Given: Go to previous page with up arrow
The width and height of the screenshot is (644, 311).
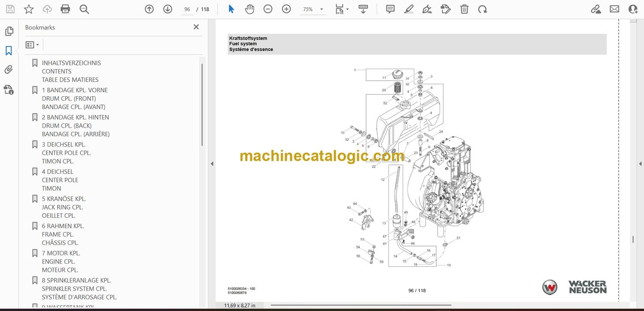Looking at the screenshot, I should (x=149, y=9).
